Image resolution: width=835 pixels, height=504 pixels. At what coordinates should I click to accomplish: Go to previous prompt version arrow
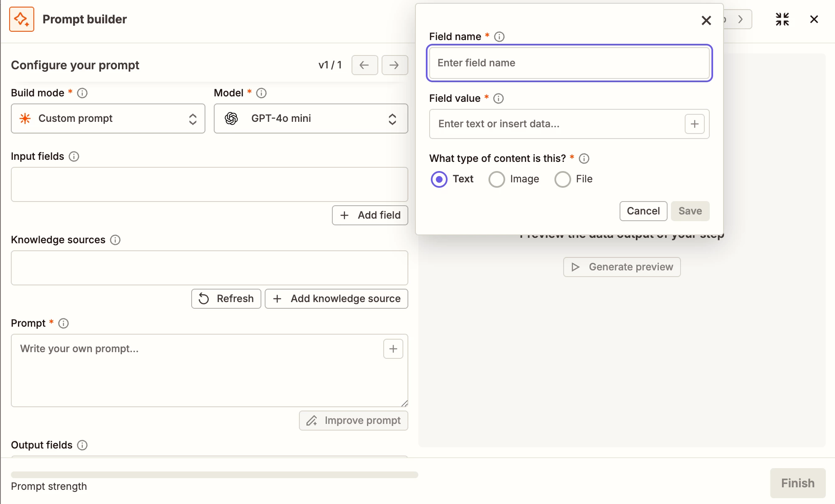(x=364, y=65)
